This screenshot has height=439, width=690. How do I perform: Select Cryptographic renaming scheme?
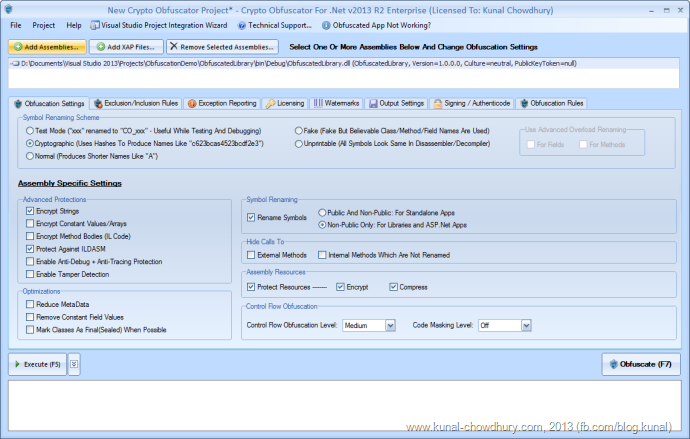pos(30,143)
